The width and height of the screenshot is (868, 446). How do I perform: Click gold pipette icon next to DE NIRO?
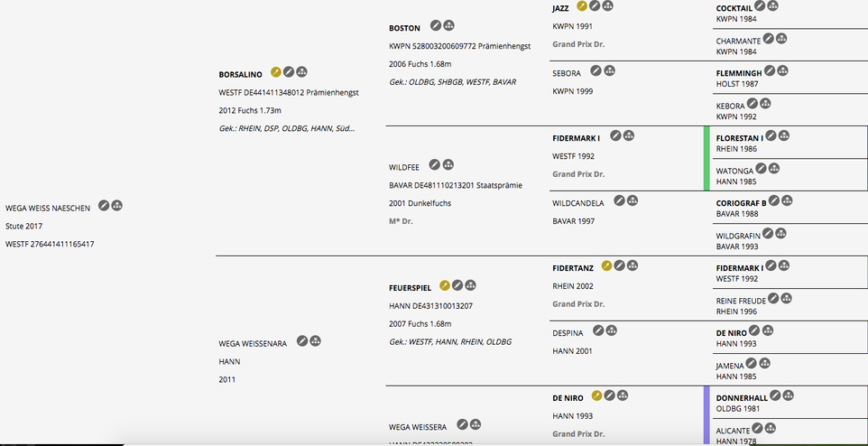(596, 395)
